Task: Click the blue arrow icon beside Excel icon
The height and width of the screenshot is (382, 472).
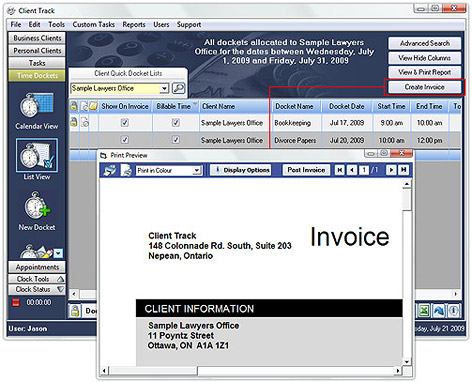Action: 439,311
